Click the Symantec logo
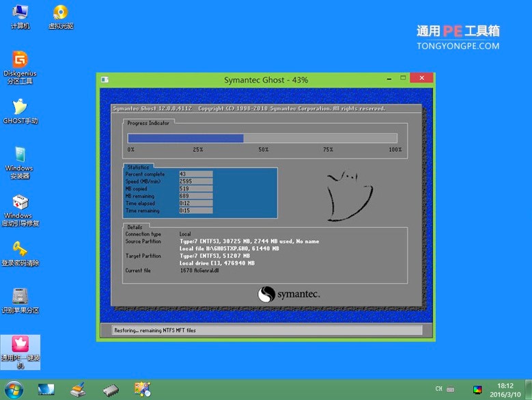Viewport: 532px width, 400px height. pos(289,294)
